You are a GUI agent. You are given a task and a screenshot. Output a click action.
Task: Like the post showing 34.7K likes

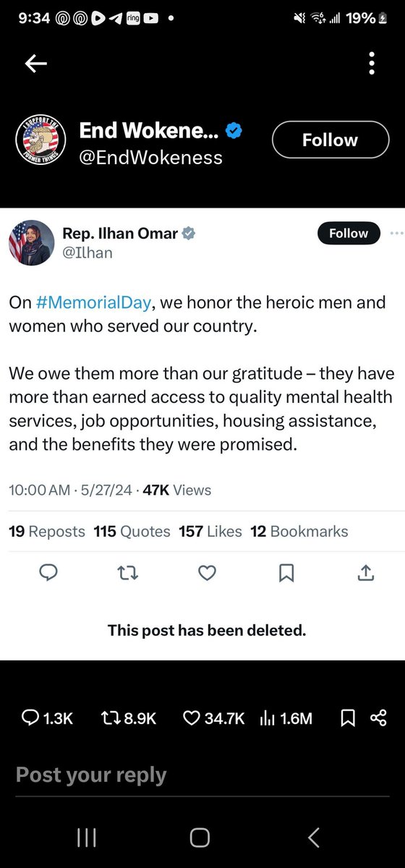(x=192, y=718)
